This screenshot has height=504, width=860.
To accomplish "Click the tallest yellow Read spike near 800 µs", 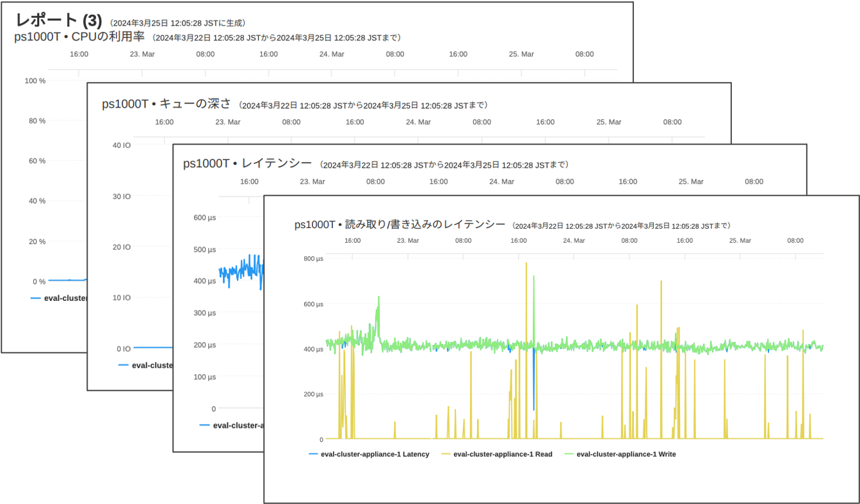I will tap(526, 264).
